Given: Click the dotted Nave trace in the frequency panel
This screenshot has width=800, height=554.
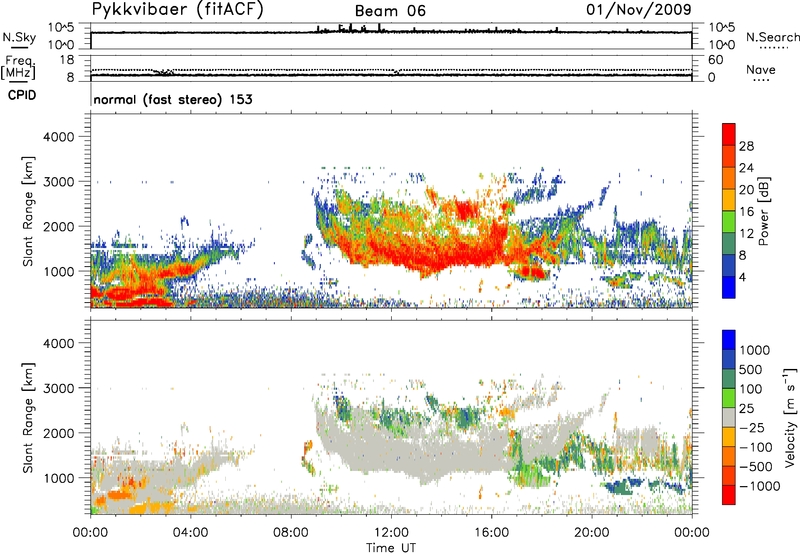Looking at the screenshot, I should (391, 70).
